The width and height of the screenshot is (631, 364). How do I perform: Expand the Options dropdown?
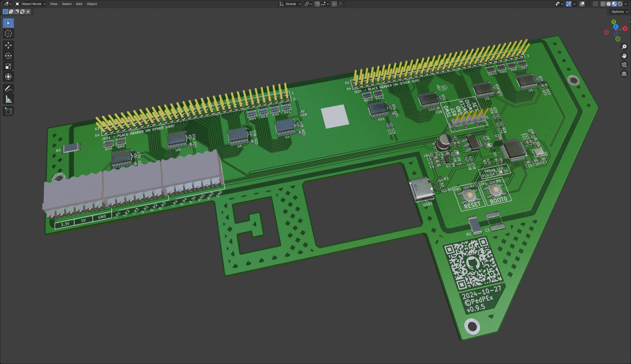tap(619, 12)
